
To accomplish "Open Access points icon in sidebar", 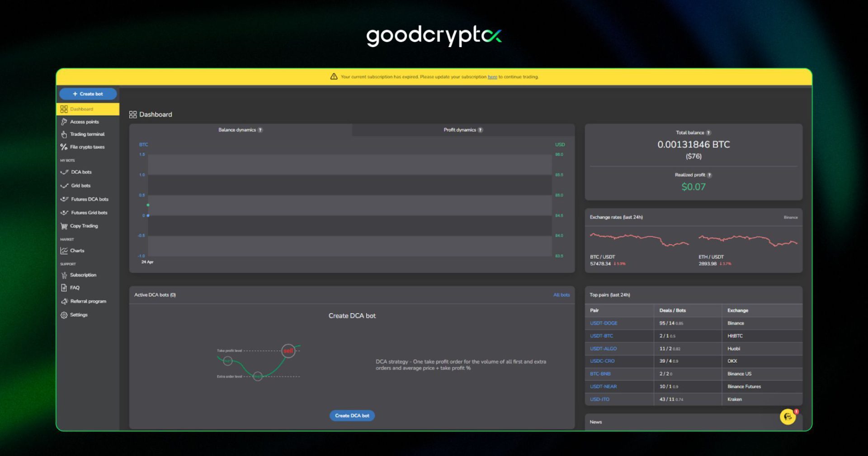I will (x=64, y=122).
